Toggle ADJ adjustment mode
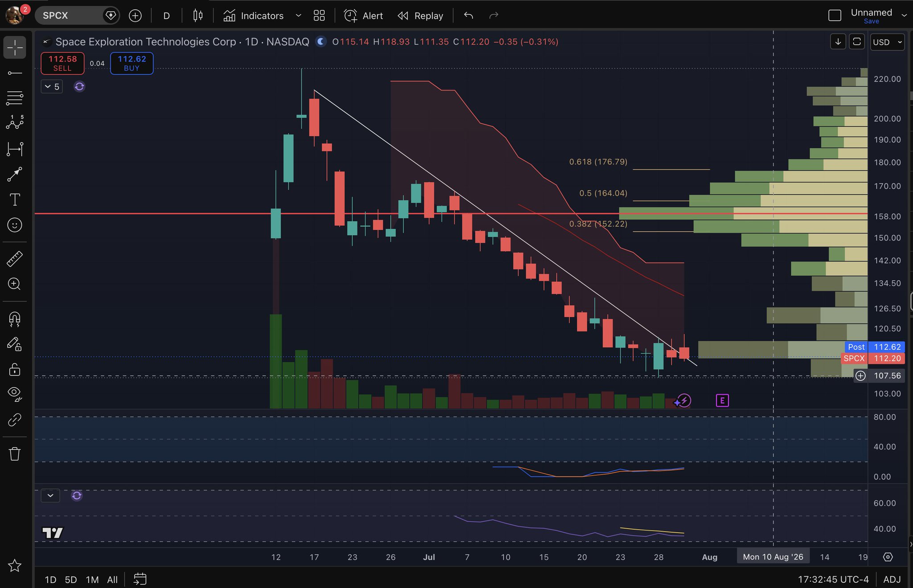The image size is (913, 588). click(892, 579)
